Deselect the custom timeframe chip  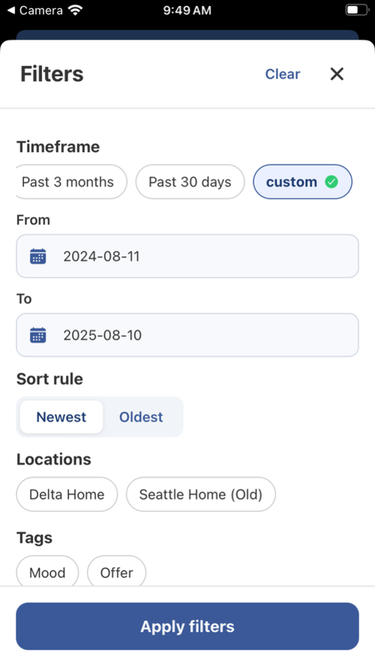pos(302,182)
